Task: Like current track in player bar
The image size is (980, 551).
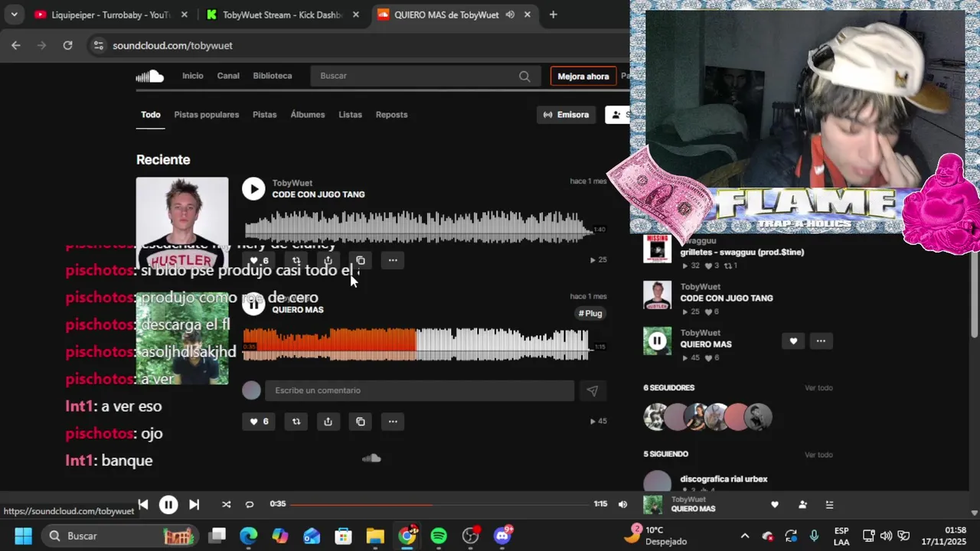Action: click(x=775, y=504)
